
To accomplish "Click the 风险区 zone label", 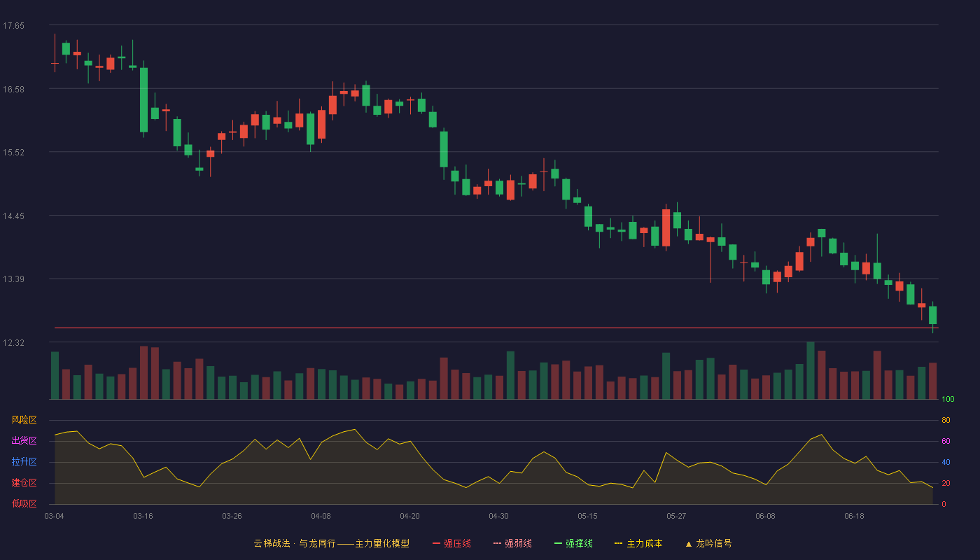I will tap(24, 420).
